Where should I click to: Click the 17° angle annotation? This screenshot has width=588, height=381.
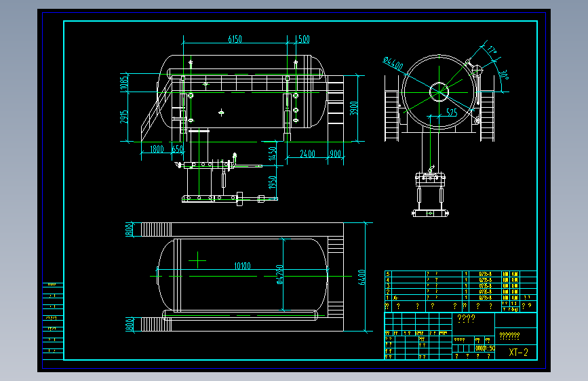tap(492, 50)
